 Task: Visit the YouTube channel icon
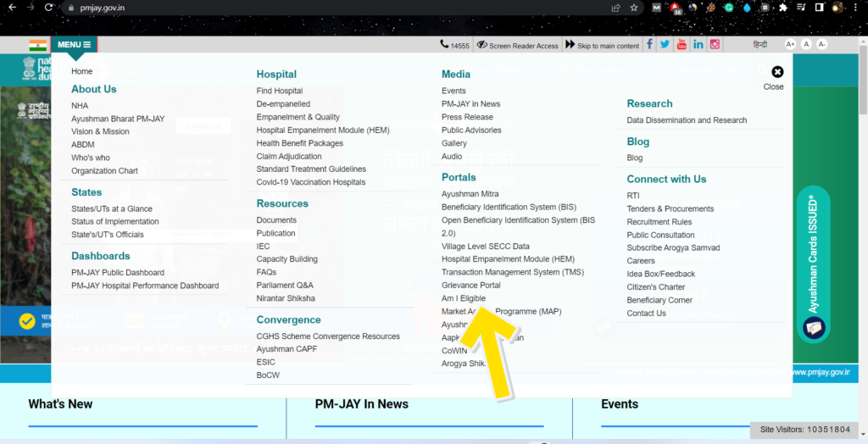pyautogui.click(x=682, y=45)
